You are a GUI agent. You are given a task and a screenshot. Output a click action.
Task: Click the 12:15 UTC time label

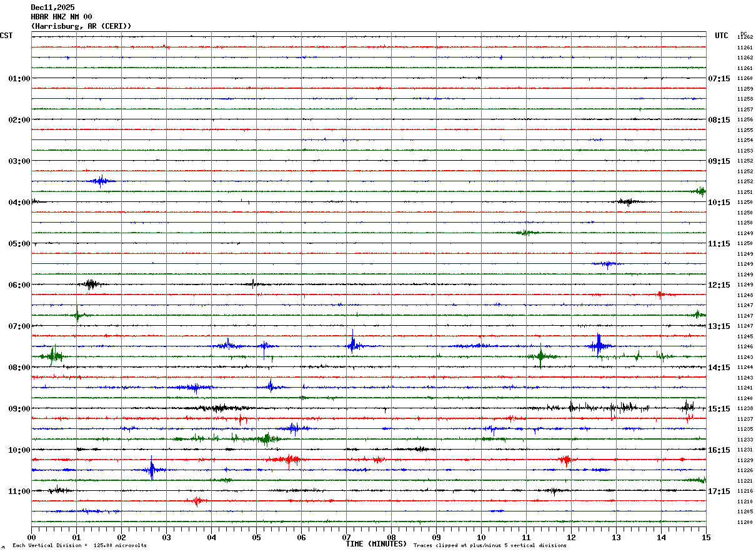[x=719, y=285]
